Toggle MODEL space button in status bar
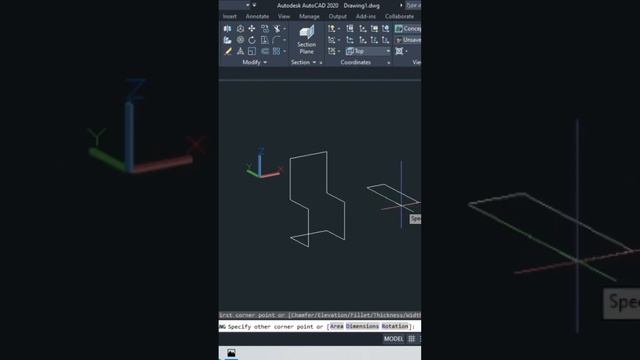 393,339
